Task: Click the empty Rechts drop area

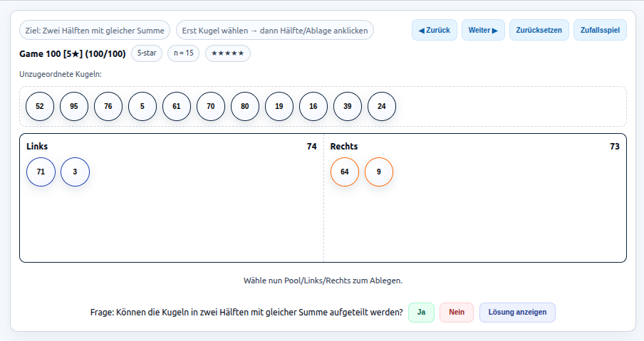Action: pos(474,224)
